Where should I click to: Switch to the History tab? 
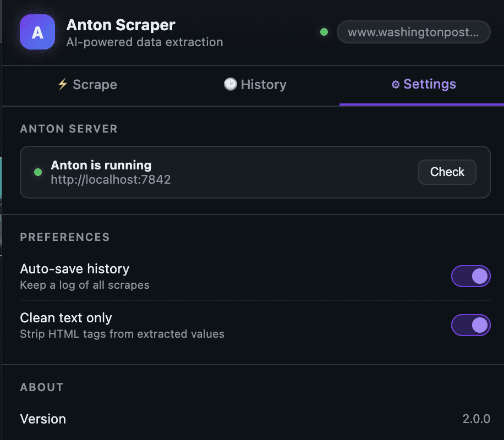pos(255,85)
